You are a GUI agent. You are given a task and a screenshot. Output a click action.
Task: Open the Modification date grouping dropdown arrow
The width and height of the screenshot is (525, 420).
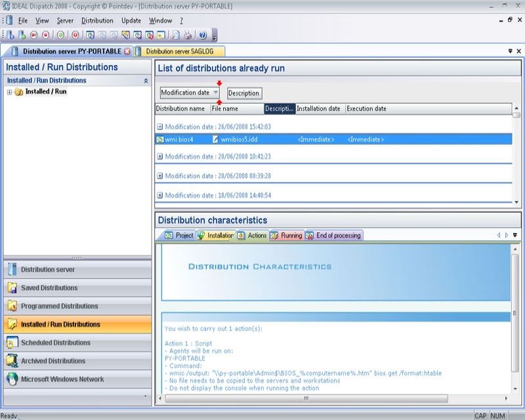tap(216, 93)
